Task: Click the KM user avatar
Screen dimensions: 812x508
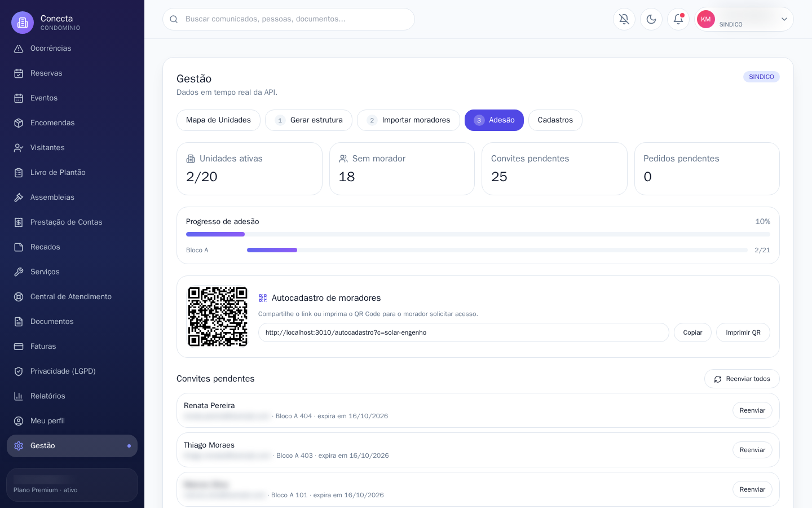Action: (x=706, y=19)
